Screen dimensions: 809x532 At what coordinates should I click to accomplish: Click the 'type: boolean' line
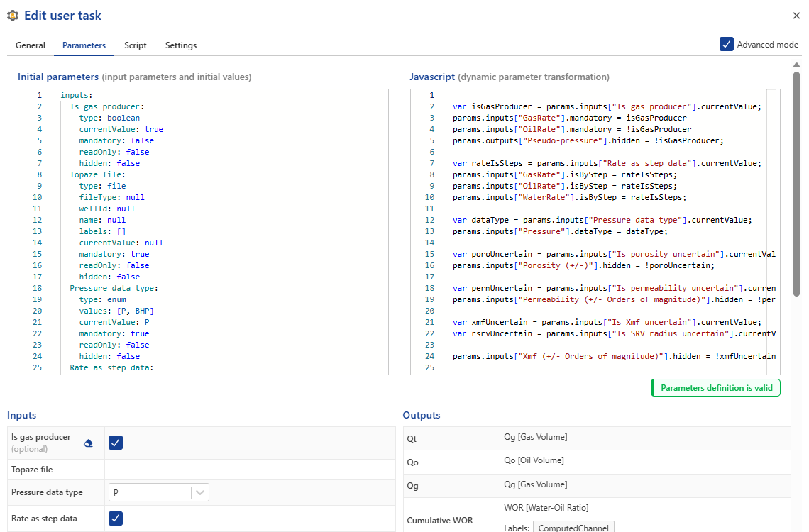109,118
